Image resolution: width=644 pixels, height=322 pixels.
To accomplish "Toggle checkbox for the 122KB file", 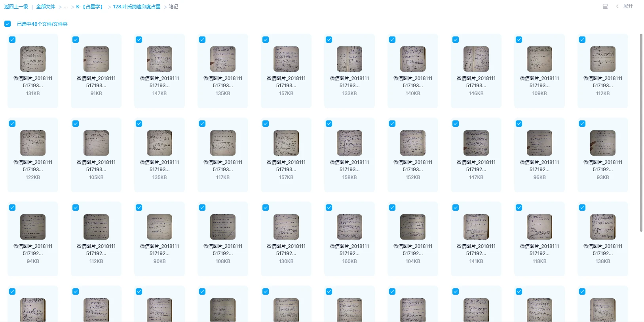I will coord(12,124).
